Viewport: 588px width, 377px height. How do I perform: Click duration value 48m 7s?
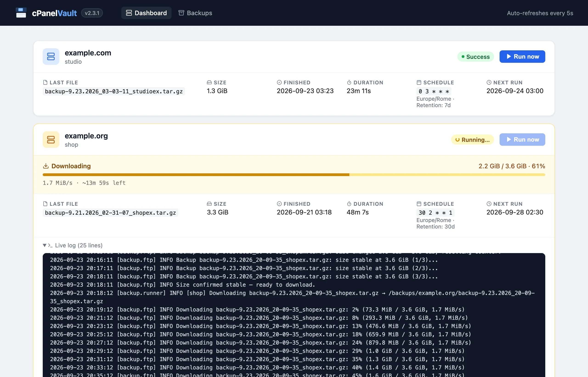(358, 212)
